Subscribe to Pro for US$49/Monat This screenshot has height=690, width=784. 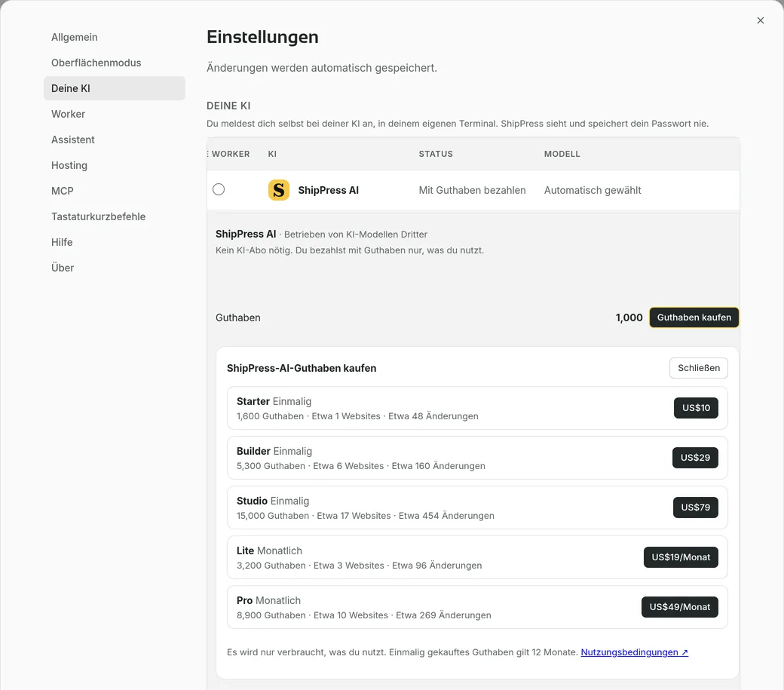point(679,607)
